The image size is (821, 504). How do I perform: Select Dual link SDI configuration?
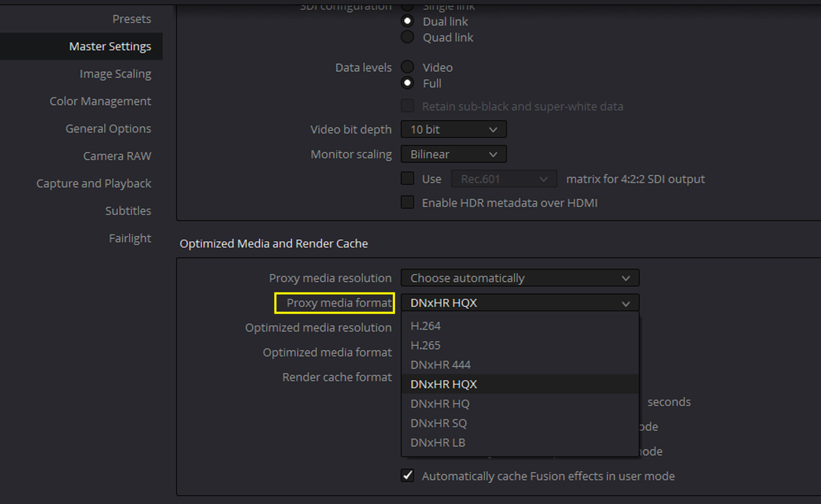pyautogui.click(x=407, y=21)
